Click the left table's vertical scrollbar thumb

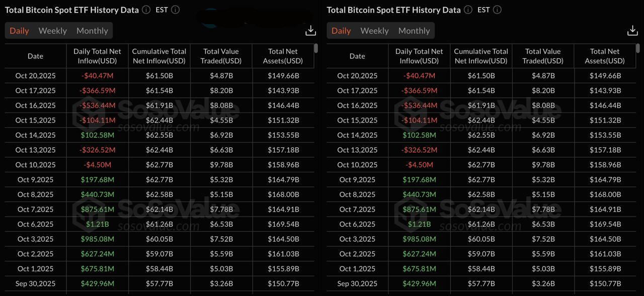click(316, 48)
